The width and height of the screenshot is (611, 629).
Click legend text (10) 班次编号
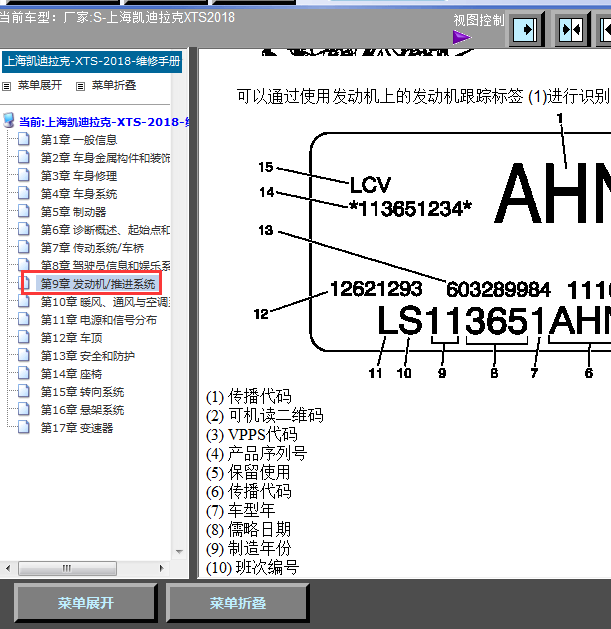[x=252, y=567]
